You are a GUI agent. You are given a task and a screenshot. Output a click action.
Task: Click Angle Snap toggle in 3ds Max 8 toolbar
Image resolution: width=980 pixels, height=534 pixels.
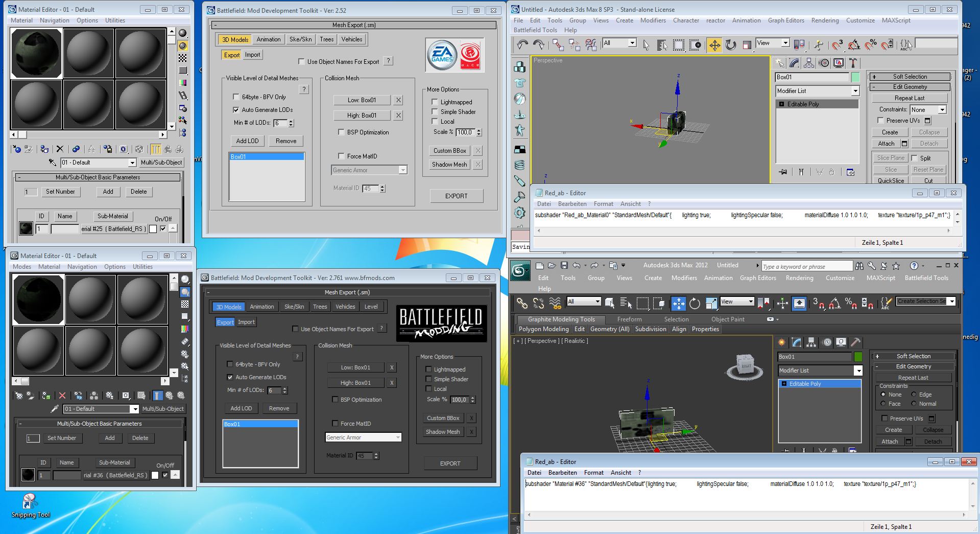pyautogui.click(x=854, y=45)
